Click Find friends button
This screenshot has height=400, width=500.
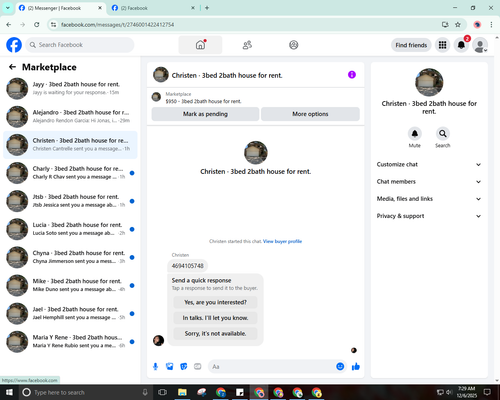coord(411,45)
